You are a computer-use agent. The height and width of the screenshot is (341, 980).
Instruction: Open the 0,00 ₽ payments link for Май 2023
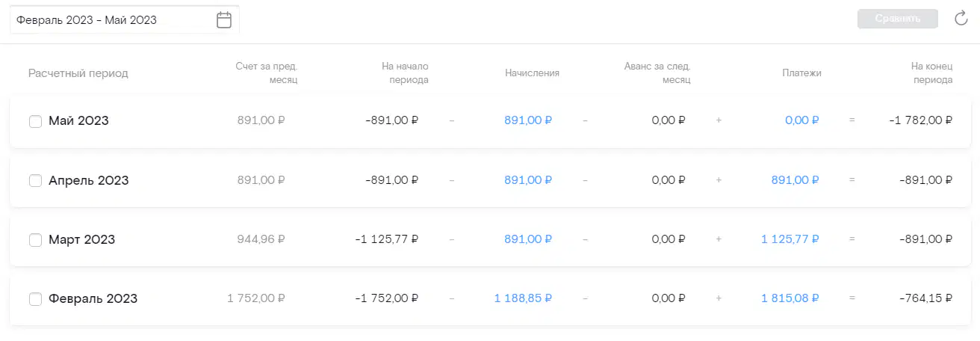point(802,120)
